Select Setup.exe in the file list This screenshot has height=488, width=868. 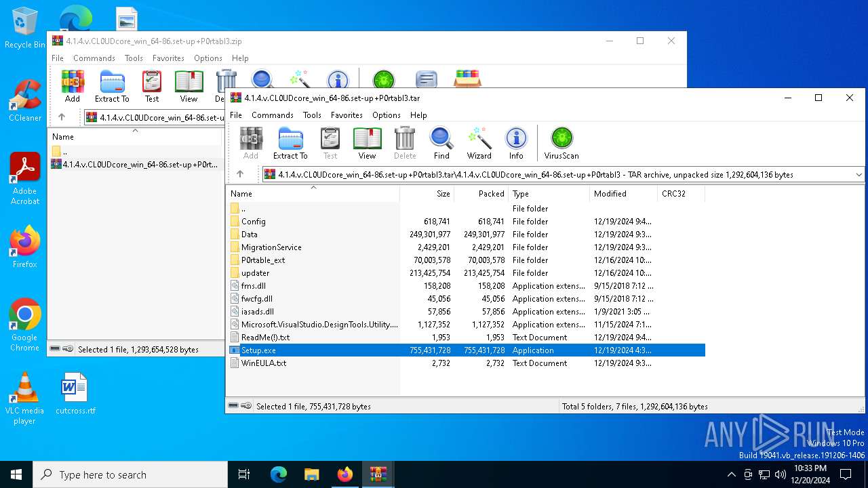[467, 350]
